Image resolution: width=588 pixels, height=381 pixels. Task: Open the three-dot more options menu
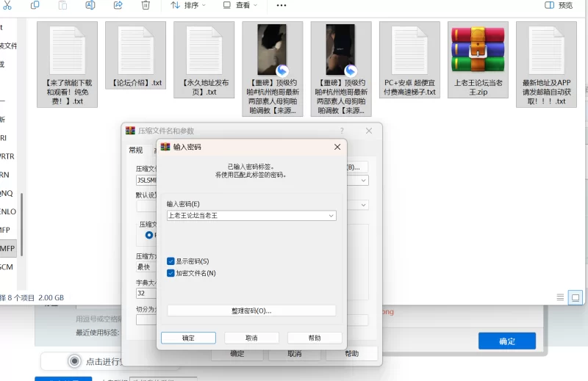(x=282, y=5)
